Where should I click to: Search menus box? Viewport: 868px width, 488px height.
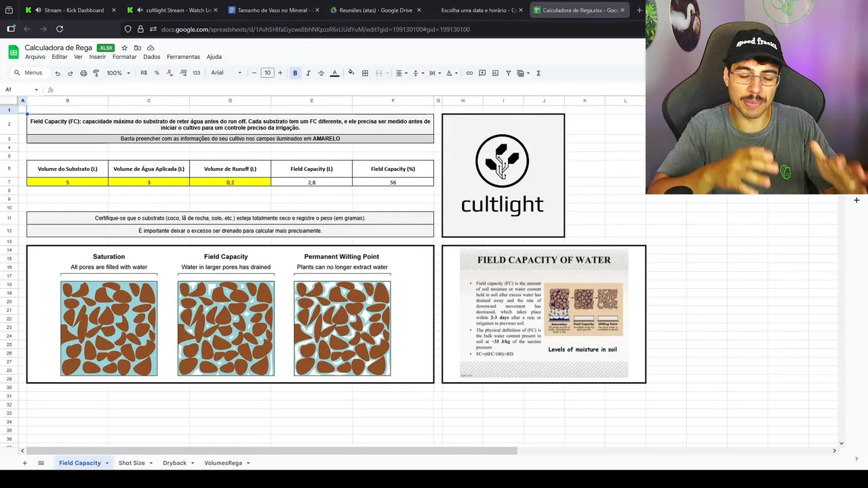(x=28, y=73)
